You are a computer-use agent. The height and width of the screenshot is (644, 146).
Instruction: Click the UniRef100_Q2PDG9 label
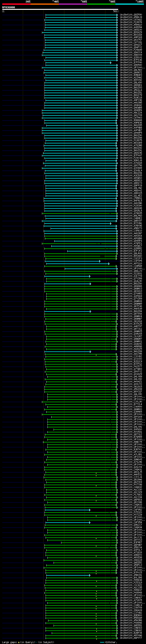pyautogui.click(x=131, y=296)
